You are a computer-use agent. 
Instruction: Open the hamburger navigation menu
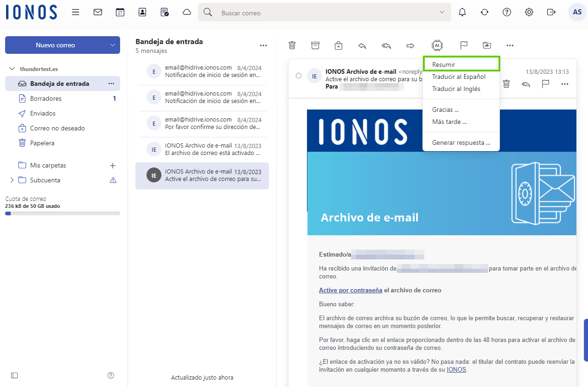click(76, 13)
